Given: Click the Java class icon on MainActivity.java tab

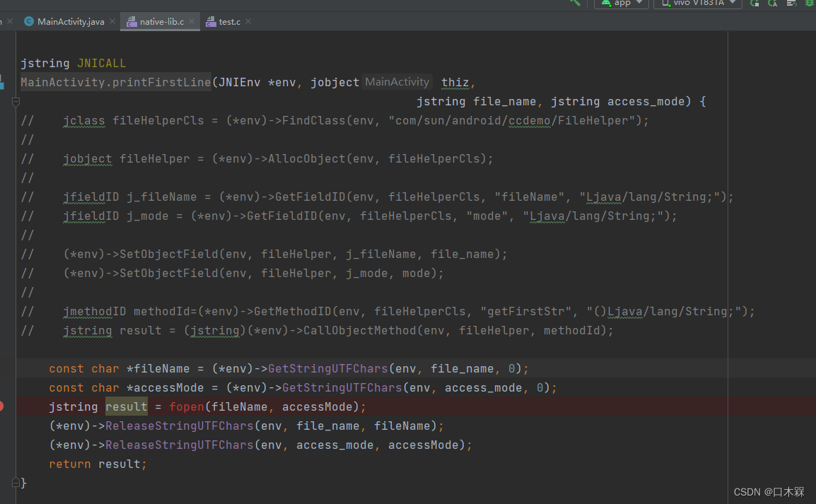Looking at the screenshot, I should (x=28, y=21).
